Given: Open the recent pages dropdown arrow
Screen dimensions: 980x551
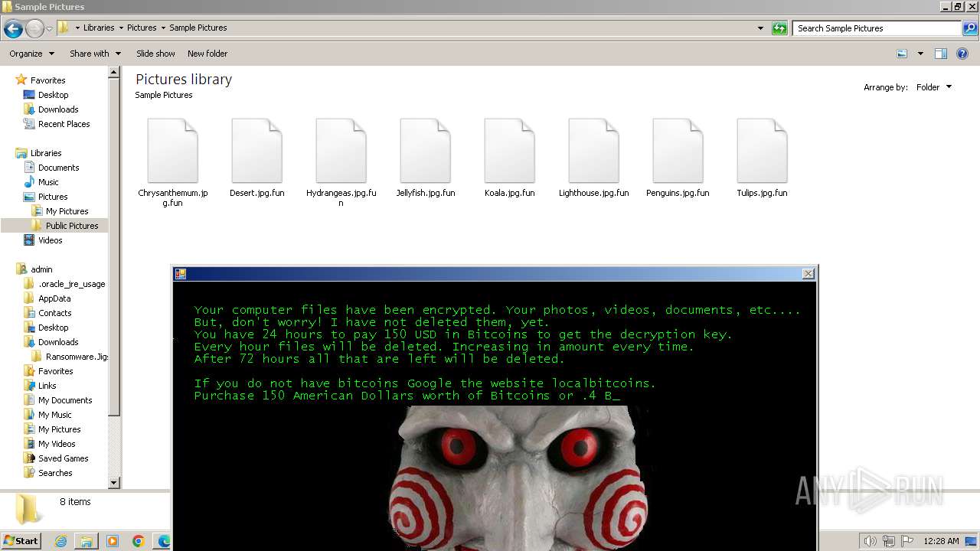Looking at the screenshot, I should [49, 29].
